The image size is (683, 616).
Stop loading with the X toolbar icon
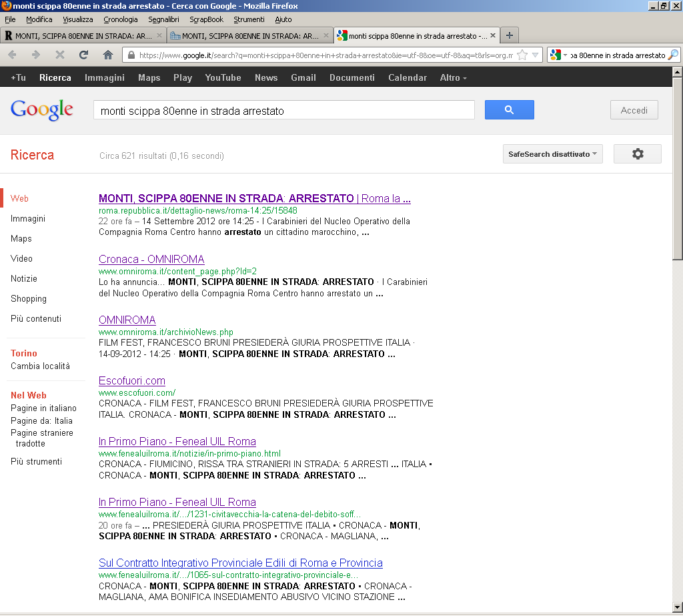coord(60,55)
